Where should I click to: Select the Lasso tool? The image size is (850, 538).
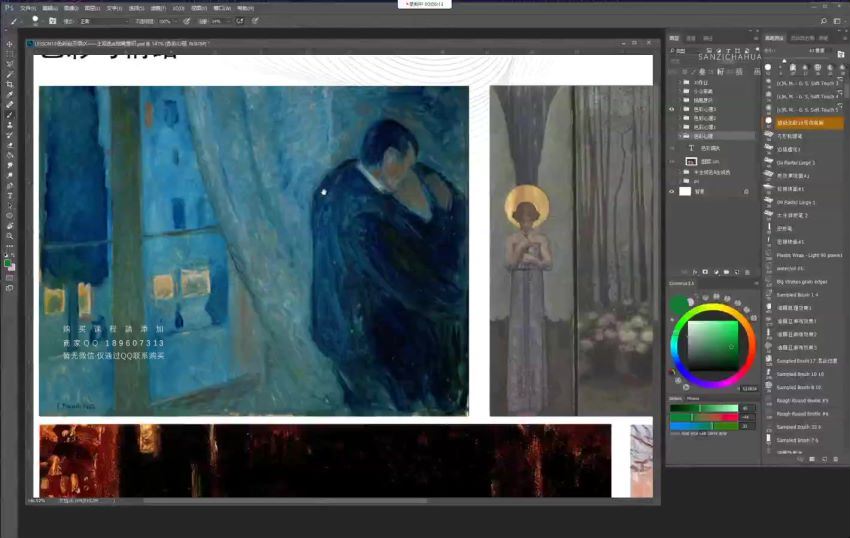point(9,64)
